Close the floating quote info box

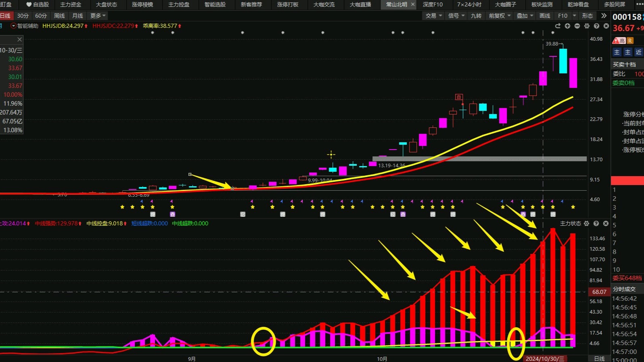[19, 40]
